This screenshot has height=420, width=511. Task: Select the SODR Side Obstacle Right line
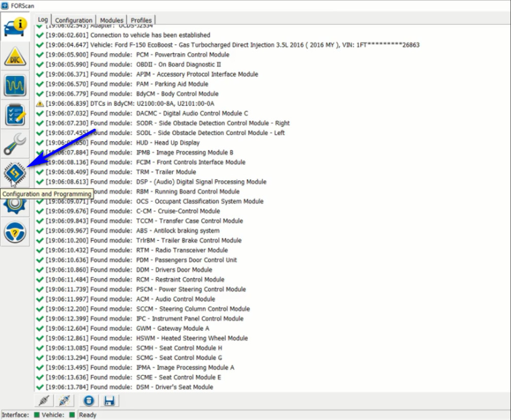pos(163,123)
